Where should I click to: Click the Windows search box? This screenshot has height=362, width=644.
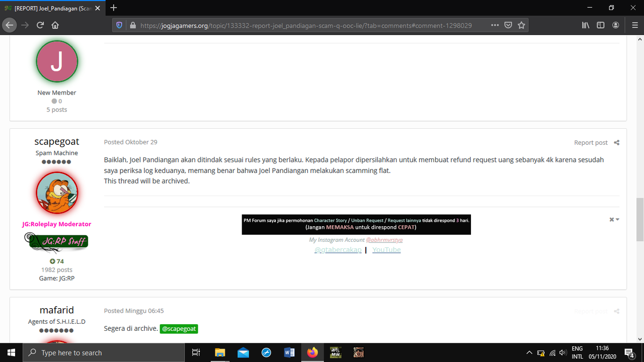pos(104,352)
